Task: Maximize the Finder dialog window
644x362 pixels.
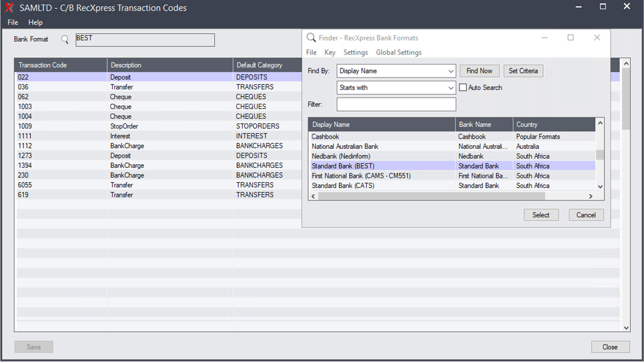Action: (x=570, y=38)
